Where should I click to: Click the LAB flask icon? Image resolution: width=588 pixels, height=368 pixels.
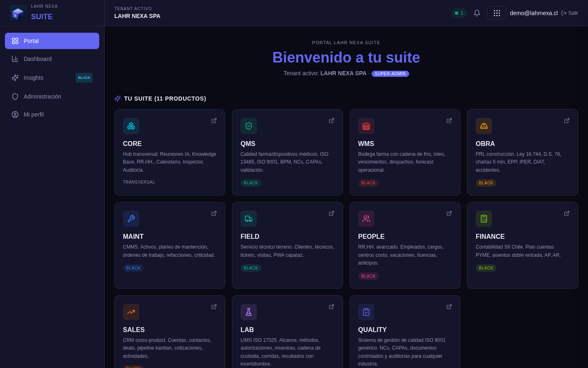pyautogui.click(x=249, y=312)
